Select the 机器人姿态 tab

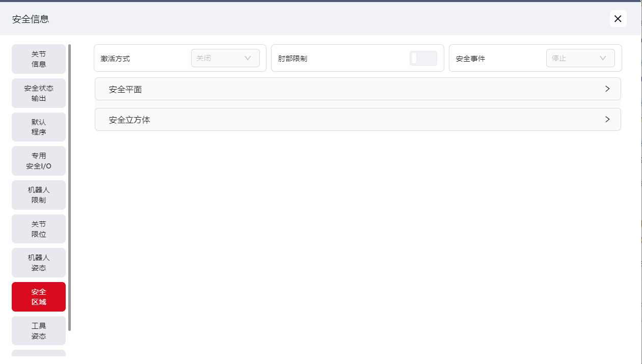pos(39,263)
